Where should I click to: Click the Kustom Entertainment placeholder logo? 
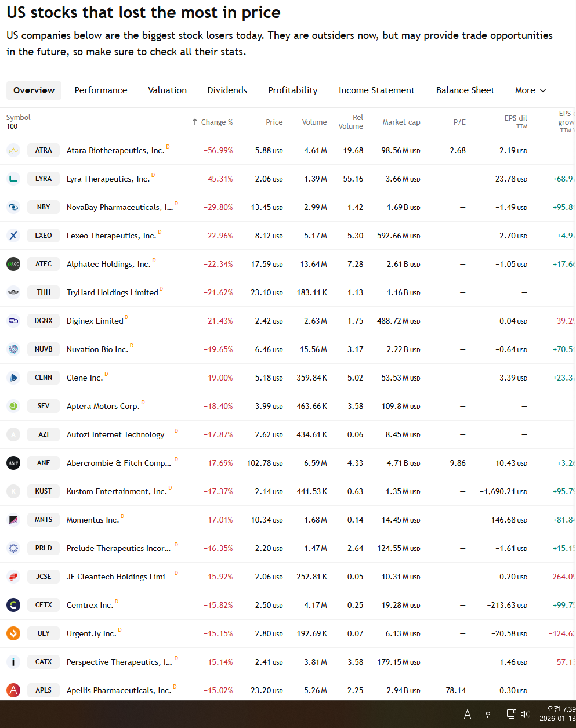tap(13, 491)
